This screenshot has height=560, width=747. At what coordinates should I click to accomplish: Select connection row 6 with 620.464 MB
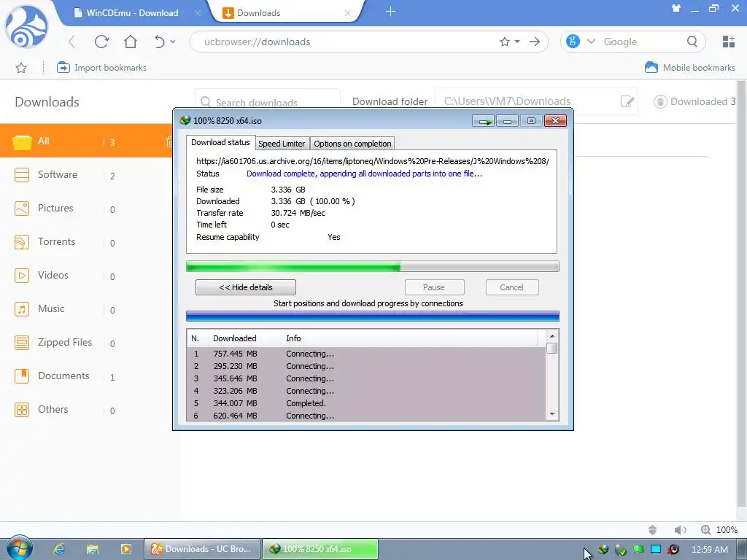coord(366,416)
